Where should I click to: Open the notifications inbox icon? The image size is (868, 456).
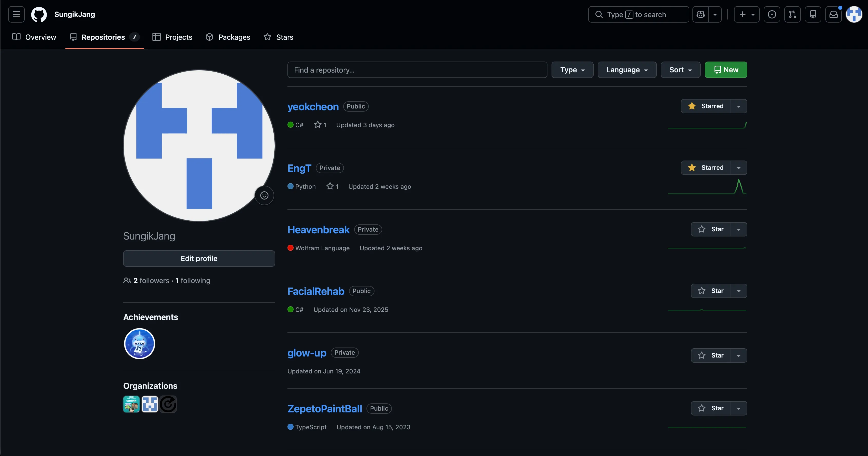tap(834, 14)
